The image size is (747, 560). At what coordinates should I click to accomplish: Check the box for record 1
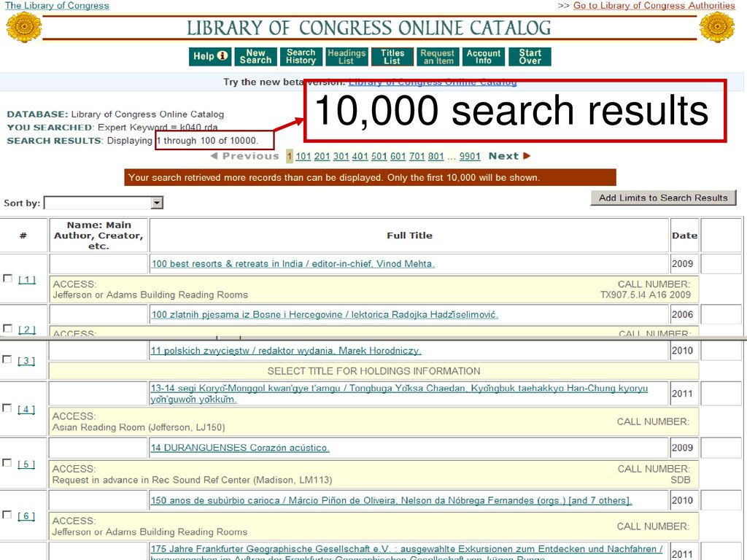click(7, 278)
